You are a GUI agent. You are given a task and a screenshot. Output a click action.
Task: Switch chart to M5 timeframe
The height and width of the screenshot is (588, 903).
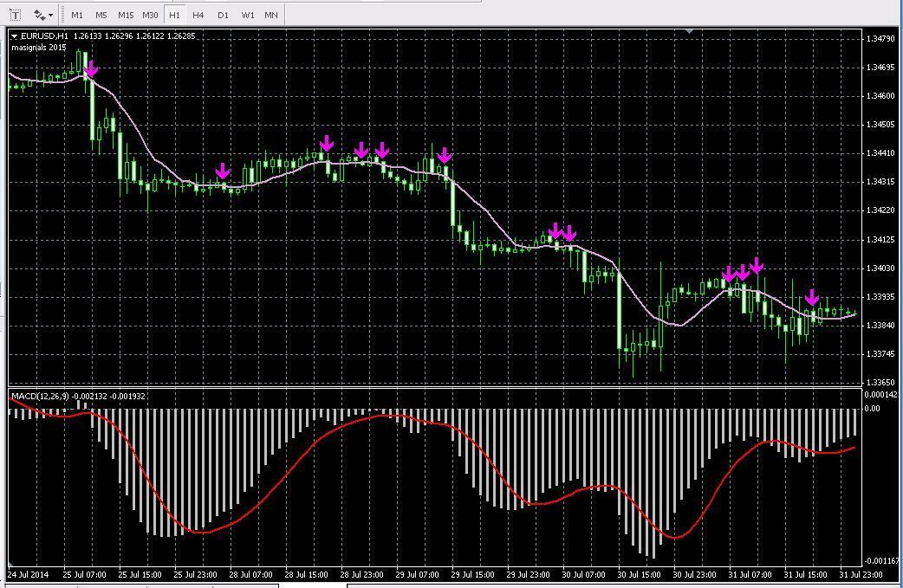(101, 15)
